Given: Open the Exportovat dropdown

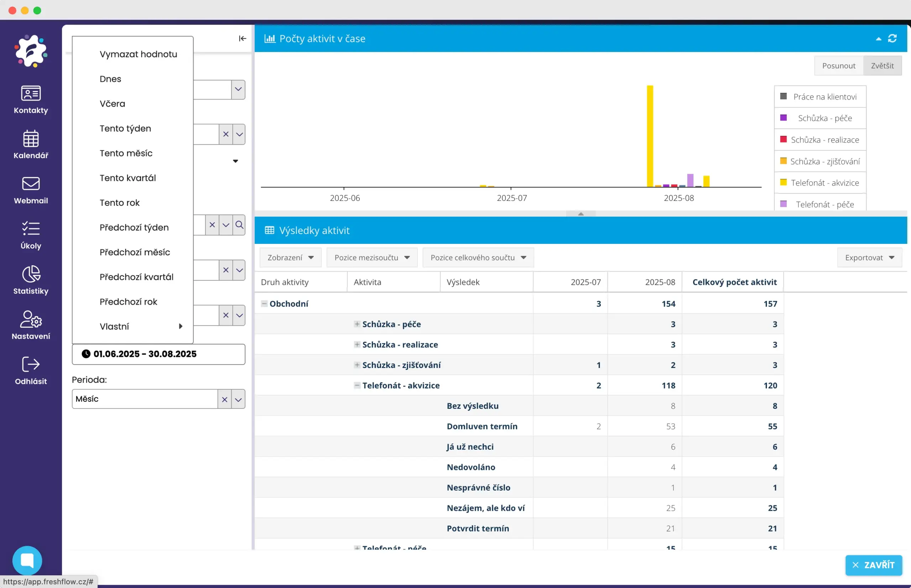Looking at the screenshot, I should pyautogui.click(x=869, y=258).
